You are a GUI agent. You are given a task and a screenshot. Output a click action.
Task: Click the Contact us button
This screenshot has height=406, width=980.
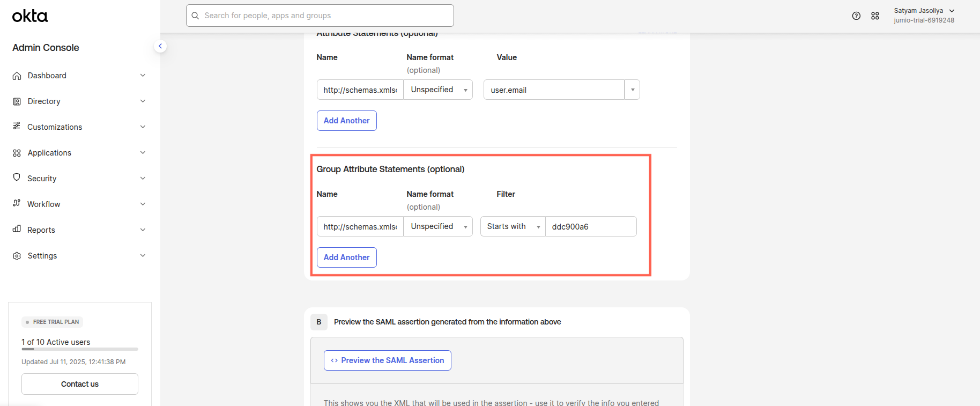(x=80, y=384)
